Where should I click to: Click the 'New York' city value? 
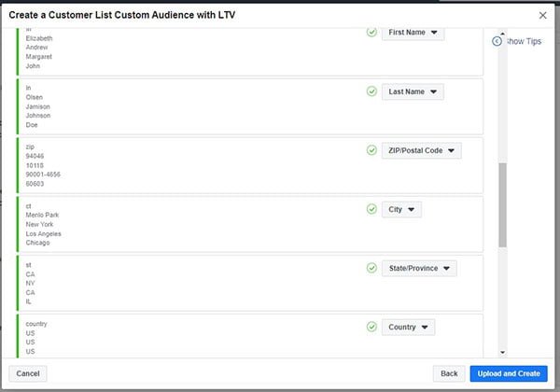pos(39,224)
